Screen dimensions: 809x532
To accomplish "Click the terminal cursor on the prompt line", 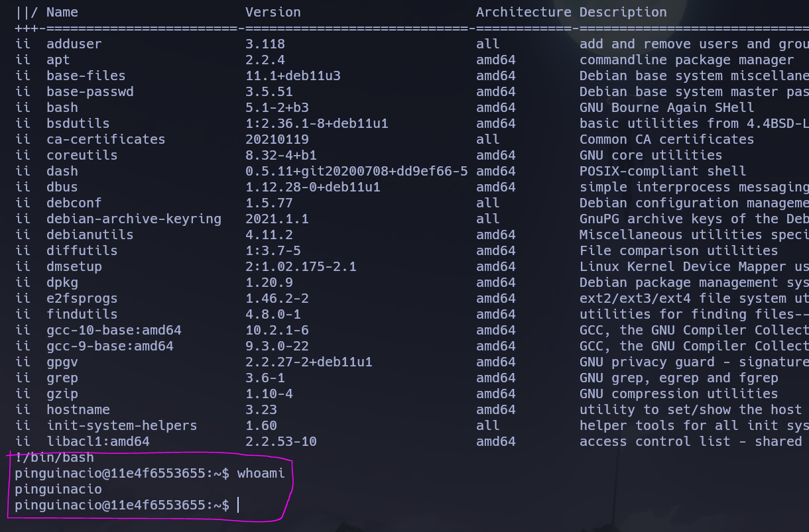I will pos(239,505).
